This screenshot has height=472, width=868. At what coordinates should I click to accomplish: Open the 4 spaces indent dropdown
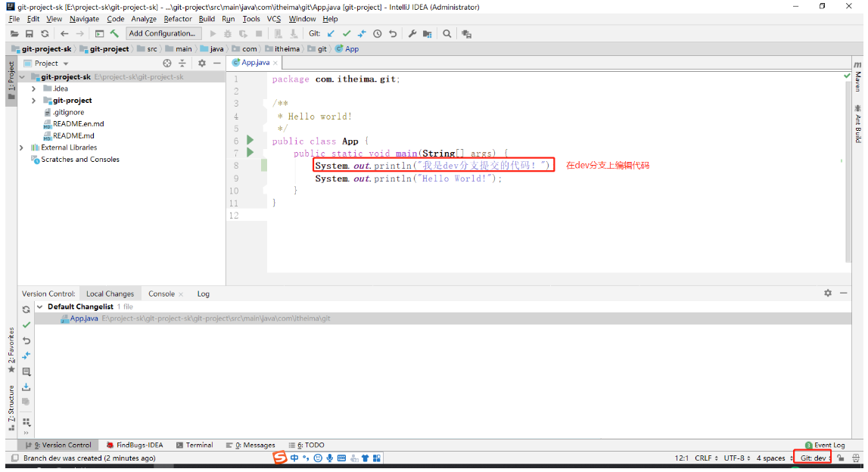[x=774, y=458]
